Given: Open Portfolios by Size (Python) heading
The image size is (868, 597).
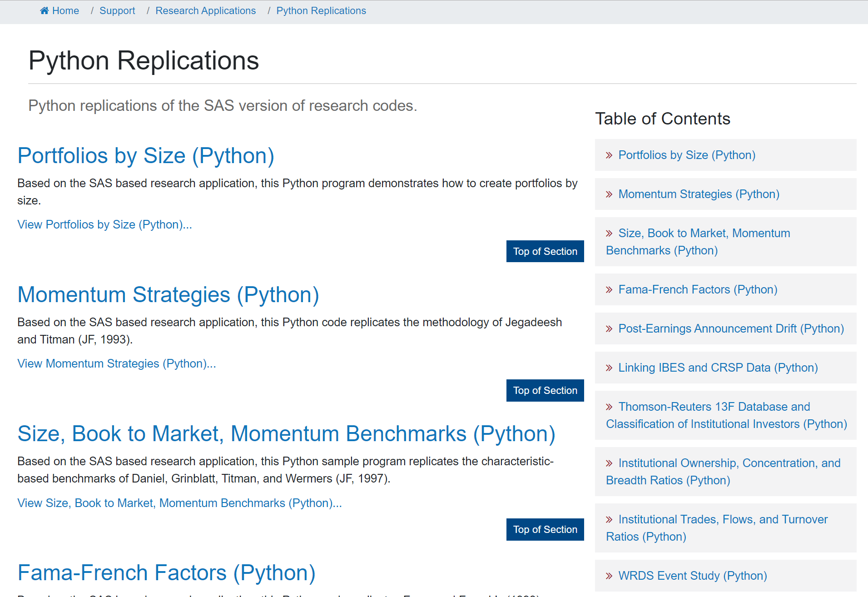Looking at the screenshot, I should [146, 156].
